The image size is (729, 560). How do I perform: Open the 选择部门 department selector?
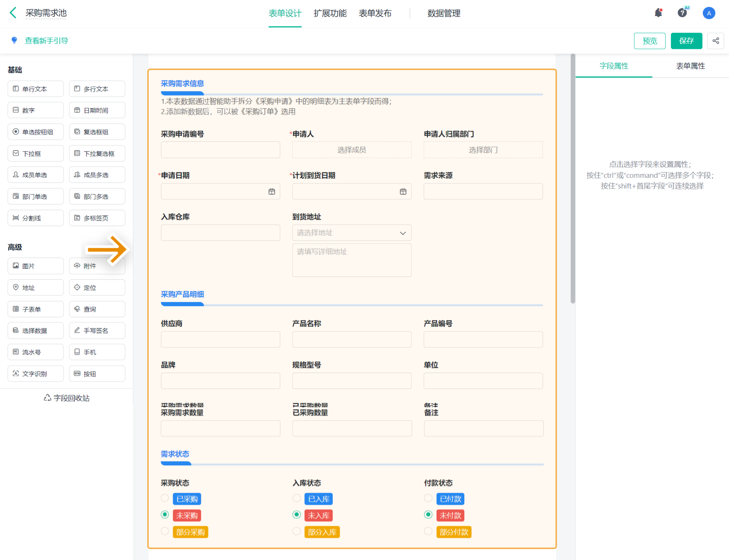[483, 150]
